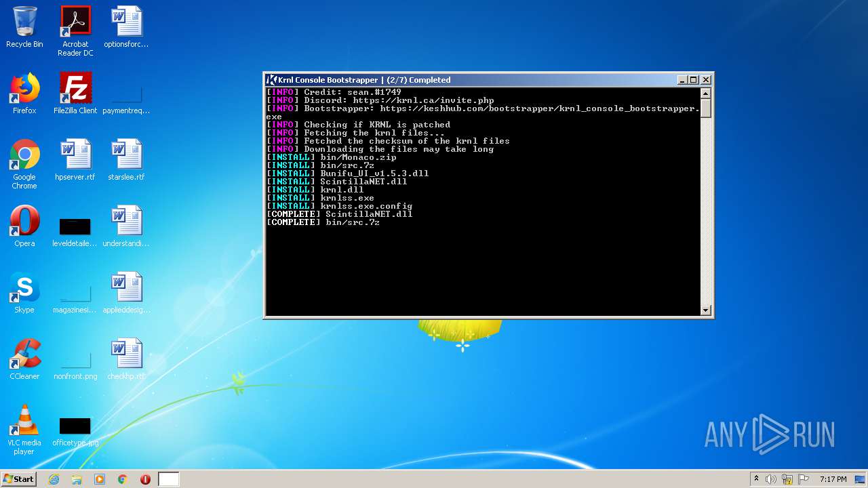Viewport: 868px width, 488px height.
Task: Select the Krnl console taskbar button
Action: point(169,479)
